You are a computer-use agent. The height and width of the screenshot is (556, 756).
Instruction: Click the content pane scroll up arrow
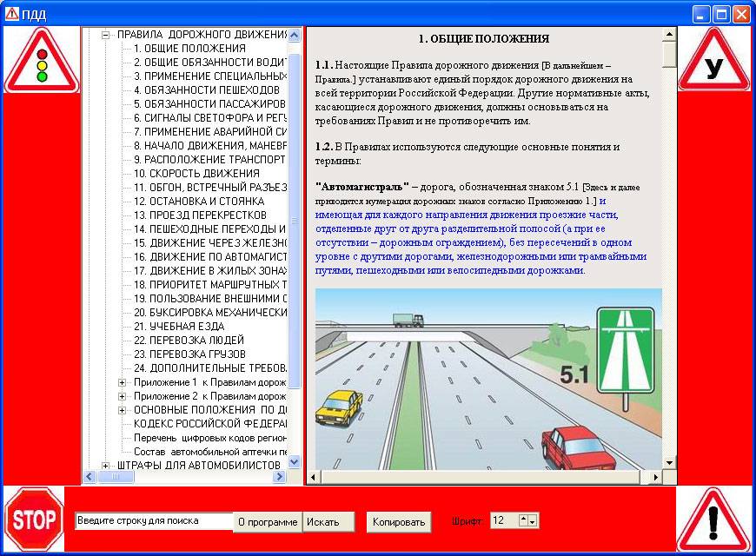click(x=669, y=34)
